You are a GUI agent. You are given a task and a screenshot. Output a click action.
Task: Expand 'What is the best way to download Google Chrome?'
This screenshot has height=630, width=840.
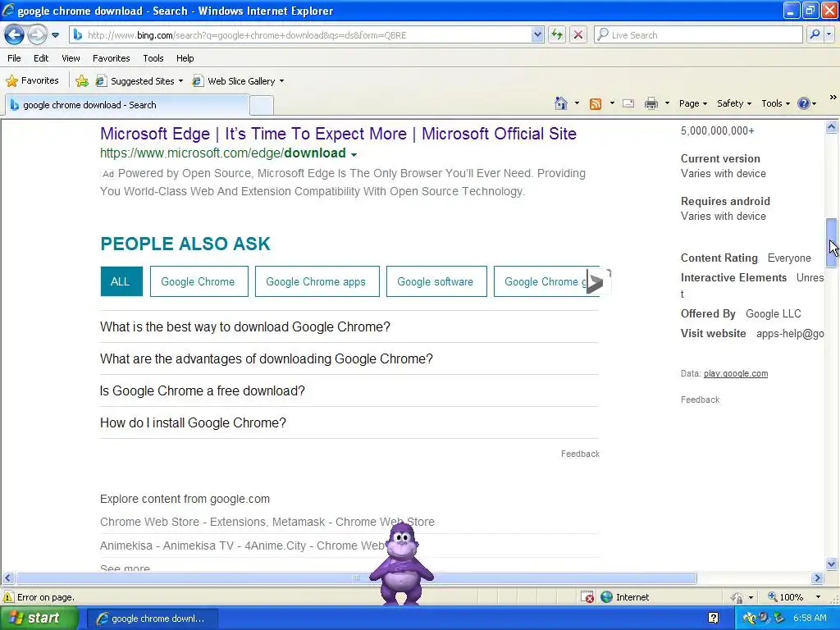click(349, 326)
